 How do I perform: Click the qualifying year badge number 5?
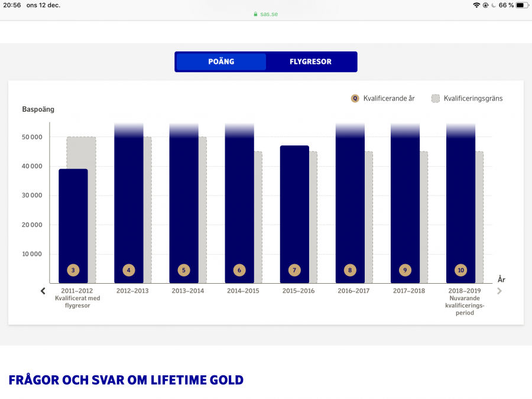pos(184,270)
